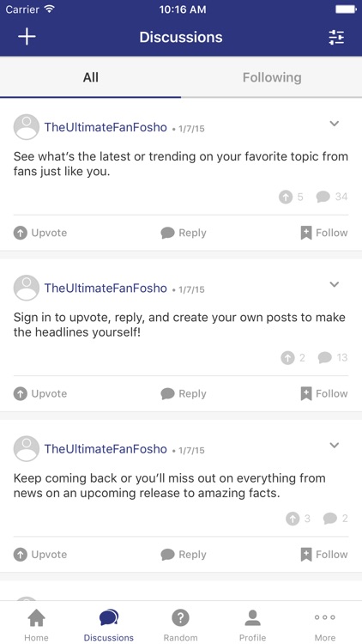Expand the second post's chevron menu

click(335, 284)
